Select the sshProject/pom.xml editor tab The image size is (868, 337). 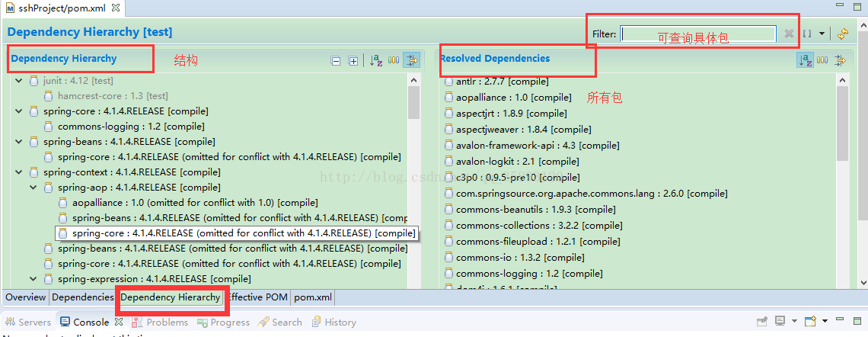(62, 8)
